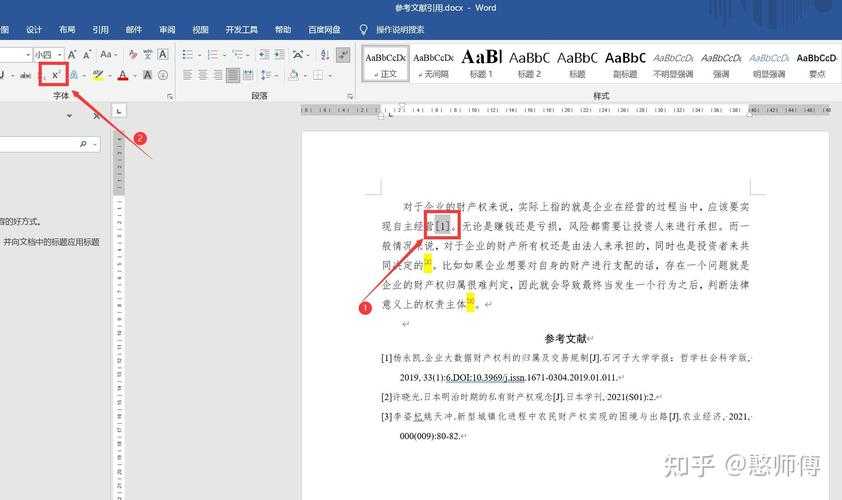Click the paragraph shading bucket icon
Image resolution: width=842 pixels, height=500 pixels.
point(294,75)
